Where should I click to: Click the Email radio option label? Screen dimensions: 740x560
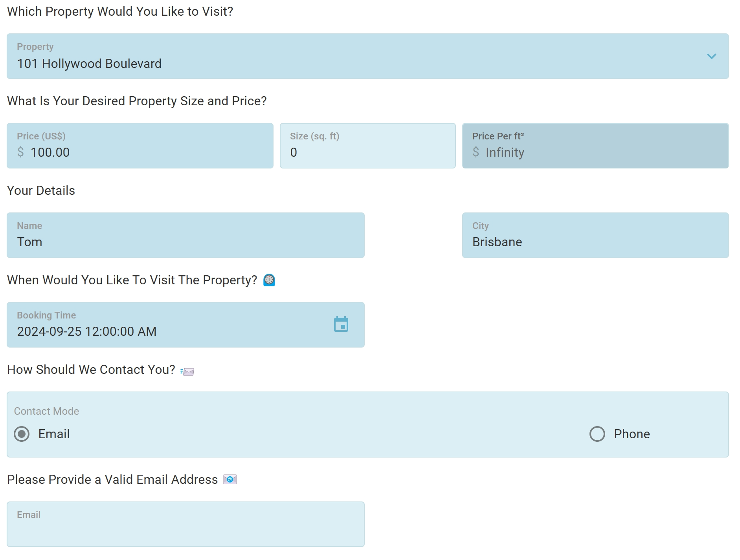(x=54, y=434)
